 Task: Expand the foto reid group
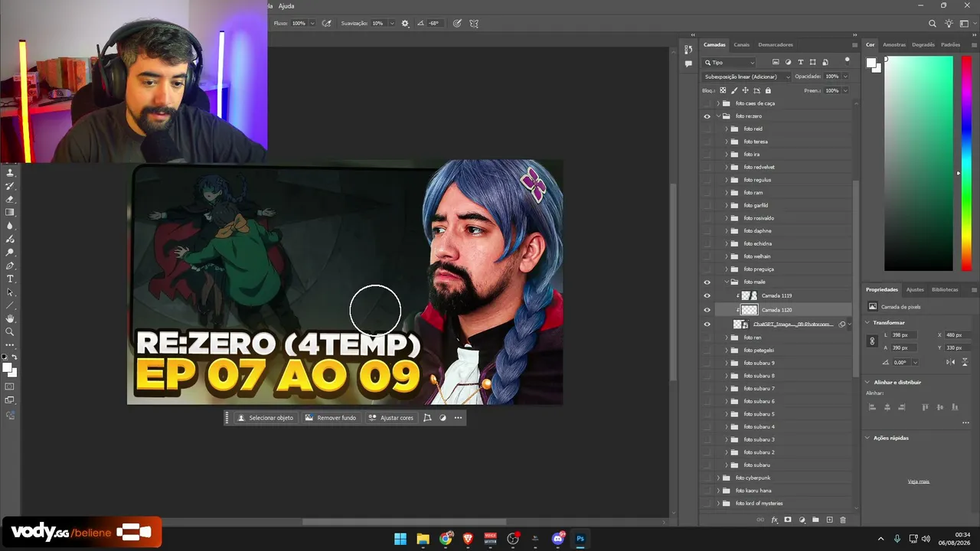tap(727, 129)
